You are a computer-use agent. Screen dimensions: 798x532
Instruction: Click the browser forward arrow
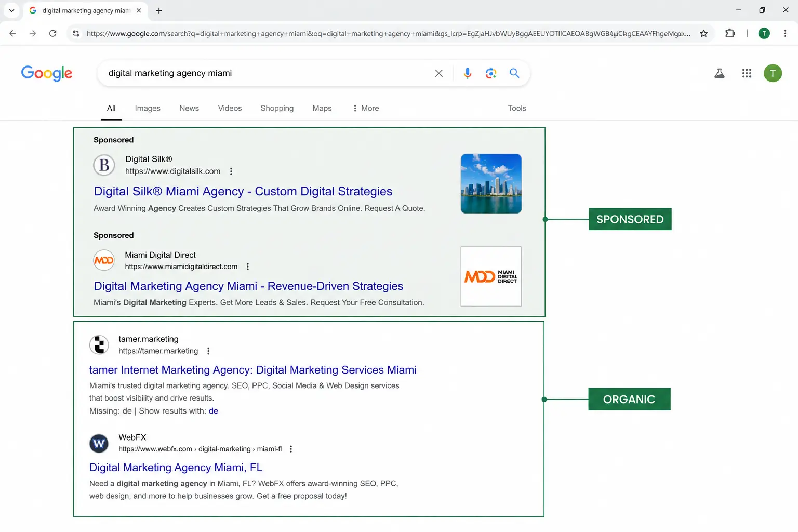coord(33,33)
